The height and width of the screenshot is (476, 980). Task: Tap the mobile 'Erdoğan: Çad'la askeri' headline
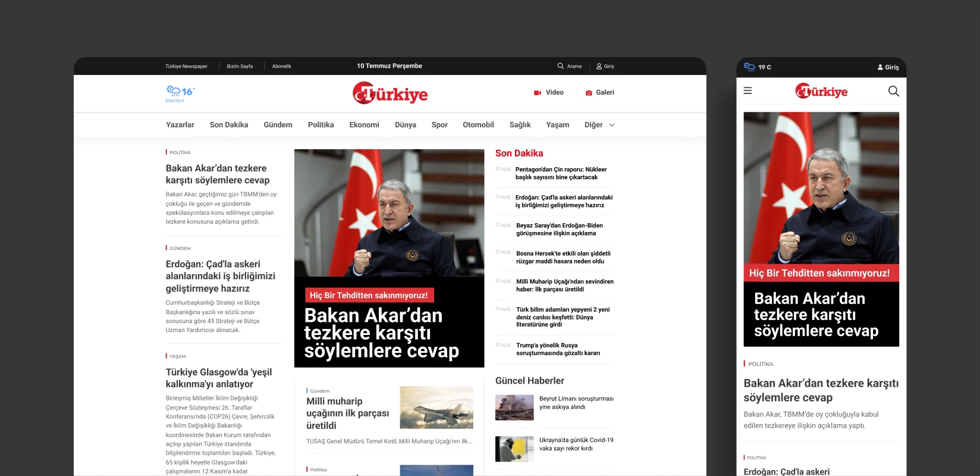(787, 471)
